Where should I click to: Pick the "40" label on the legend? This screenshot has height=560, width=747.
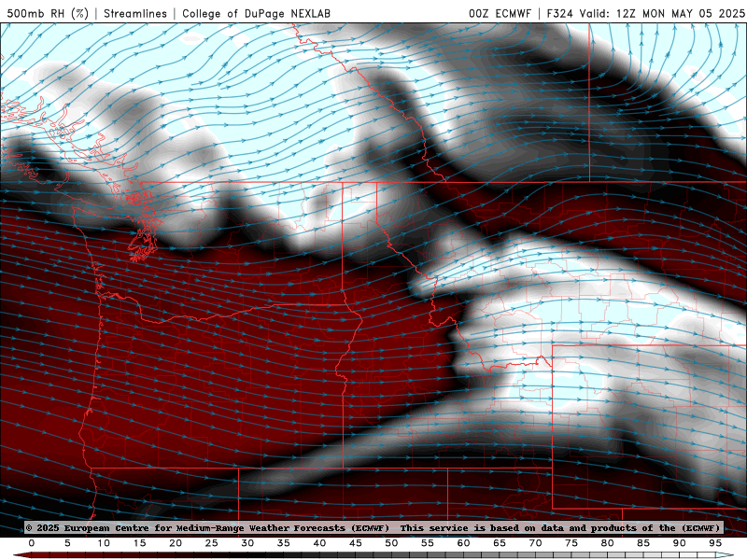[319, 543]
